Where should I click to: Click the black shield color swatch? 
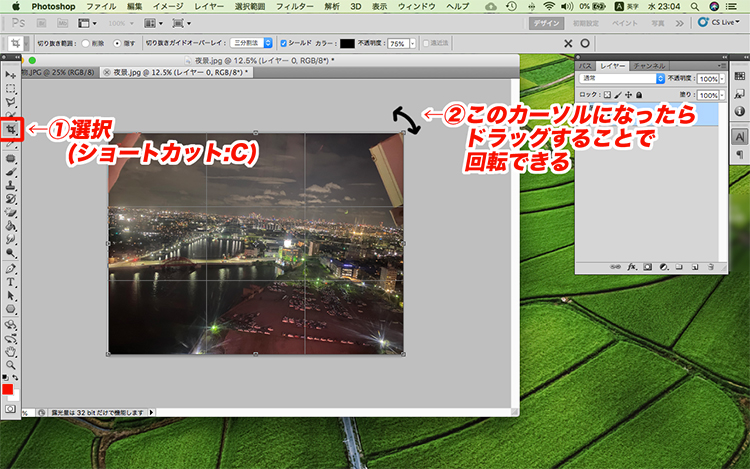point(347,44)
